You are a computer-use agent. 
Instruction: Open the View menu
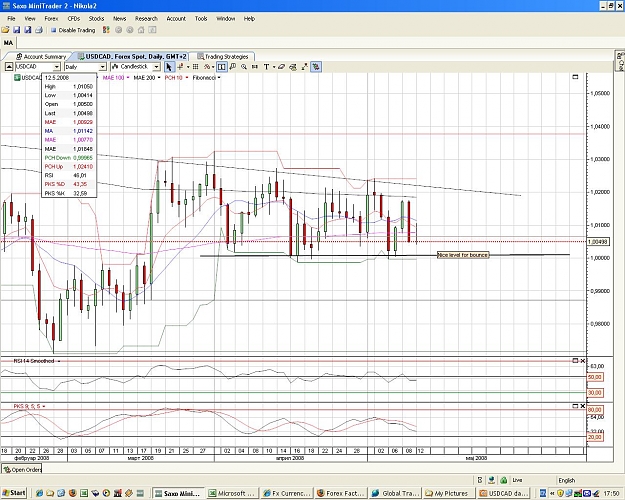pos(30,18)
